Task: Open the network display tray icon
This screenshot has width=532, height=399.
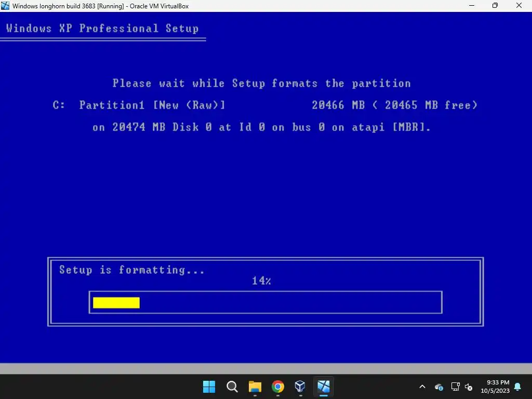Action: pyautogui.click(x=455, y=387)
